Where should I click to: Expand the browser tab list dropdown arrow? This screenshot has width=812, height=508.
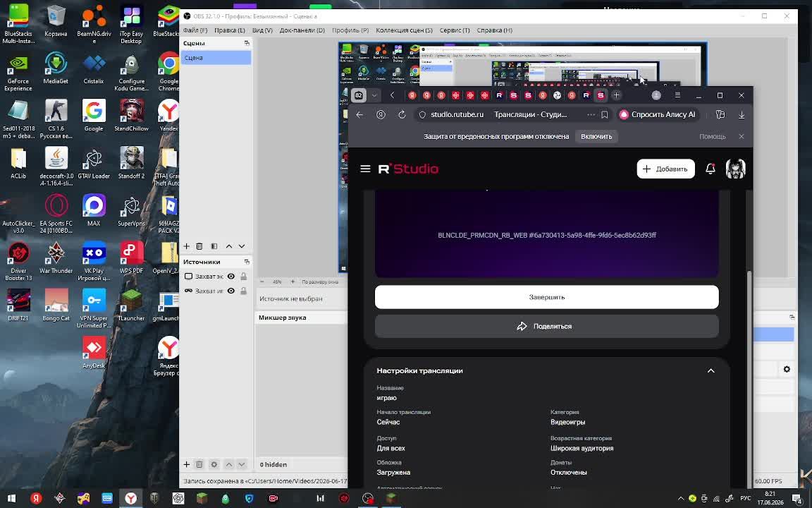(374, 95)
